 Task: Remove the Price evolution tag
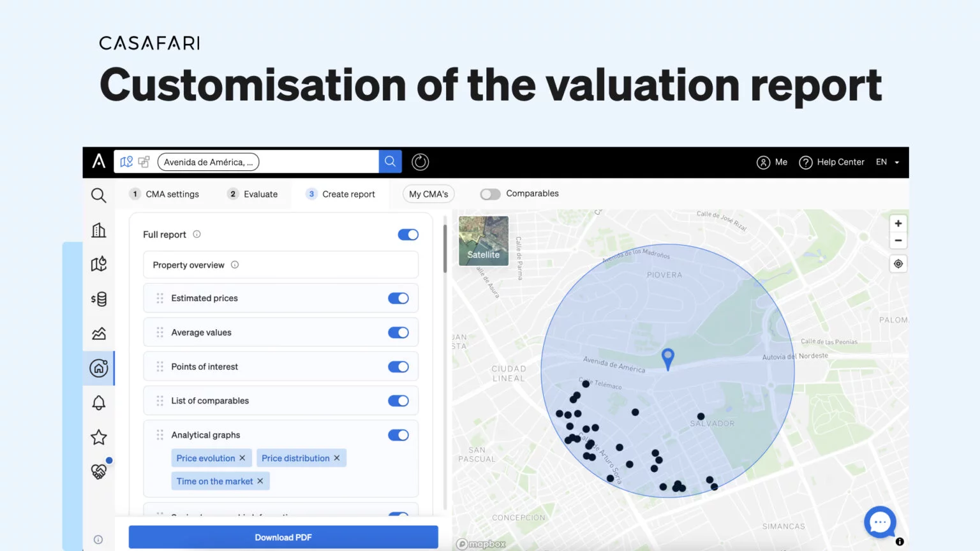tap(242, 458)
